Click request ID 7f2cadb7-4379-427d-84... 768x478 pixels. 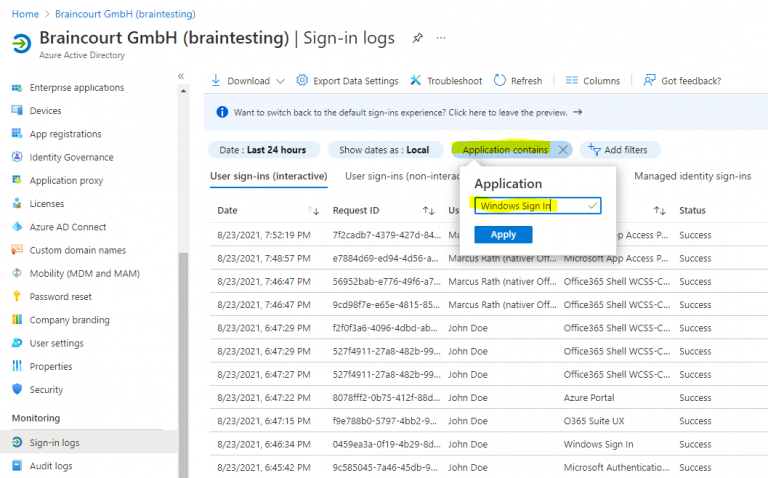tap(386, 235)
